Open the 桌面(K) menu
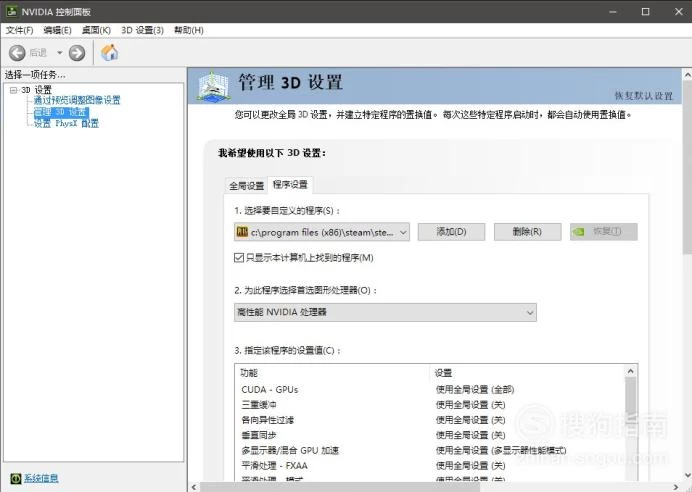This screenshot has height=492, width=692. 96,30
